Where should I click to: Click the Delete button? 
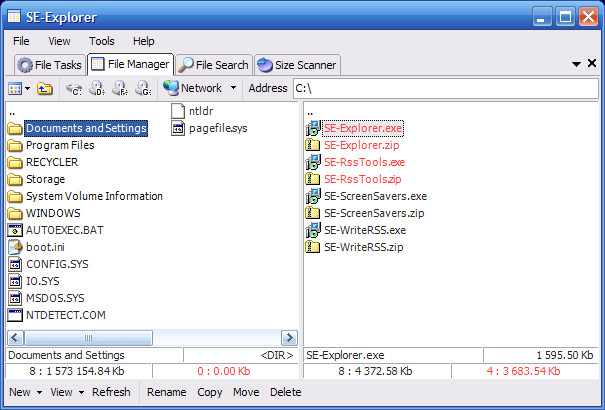point(286,392)
